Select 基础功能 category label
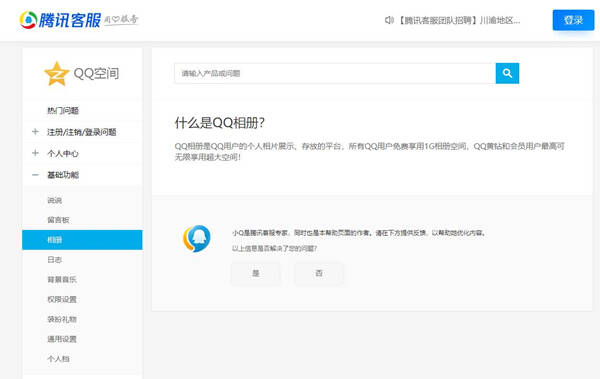 point(63,175)
